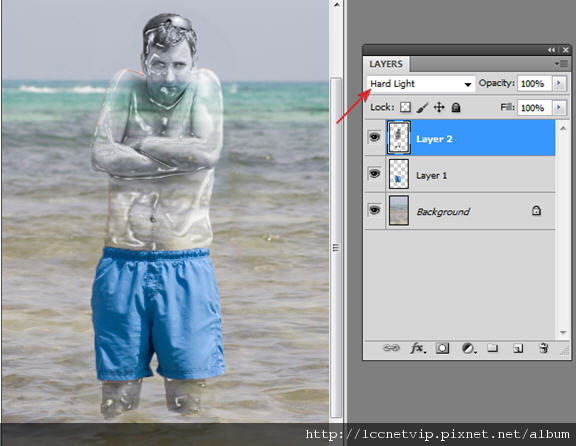Click canvas vertical scrollbar up arrow

coord(337,4)
